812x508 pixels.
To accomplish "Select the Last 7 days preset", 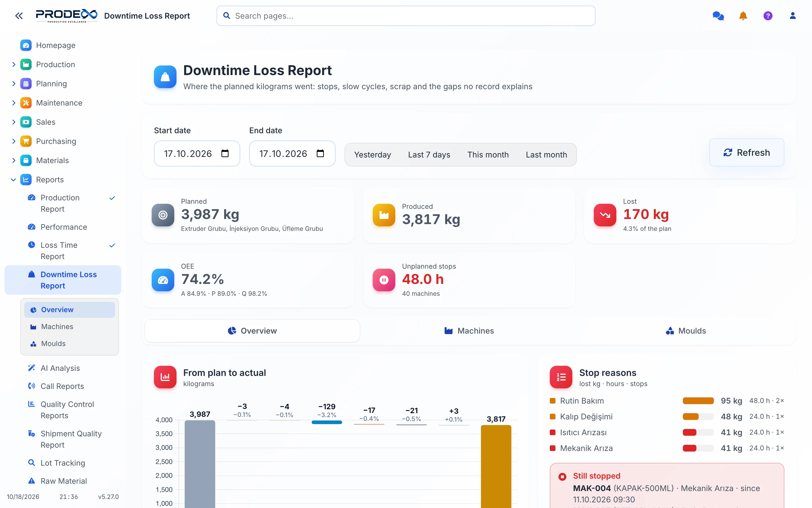I will [x=429, y=155].
